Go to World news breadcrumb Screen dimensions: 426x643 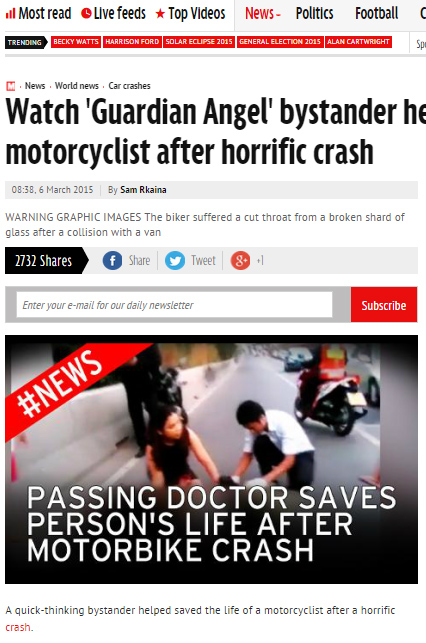[77, 86]
